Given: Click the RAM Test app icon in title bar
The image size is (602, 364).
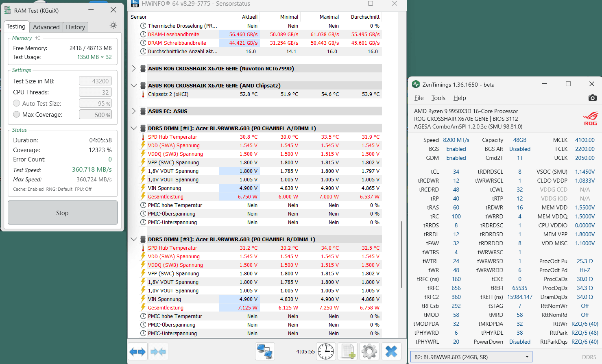Looking at the screenshot, I should (7, 10).
